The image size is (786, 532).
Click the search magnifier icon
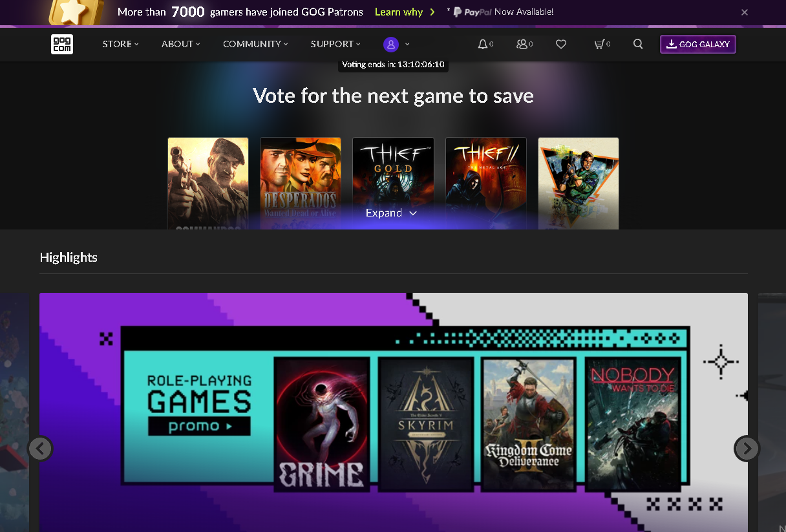[638, 44]
